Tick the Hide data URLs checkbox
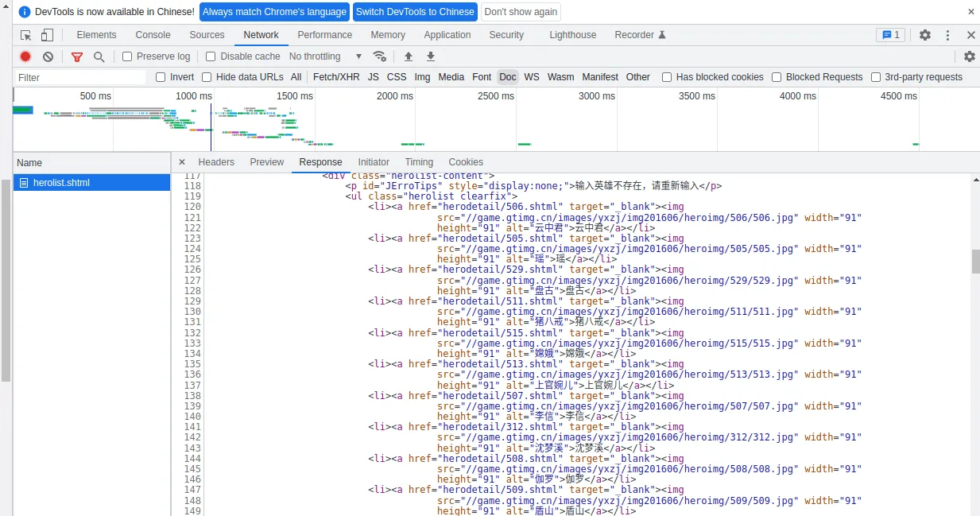Image resolution: width=980 pixels, height=516 pixels. click(x=207, y=77)
